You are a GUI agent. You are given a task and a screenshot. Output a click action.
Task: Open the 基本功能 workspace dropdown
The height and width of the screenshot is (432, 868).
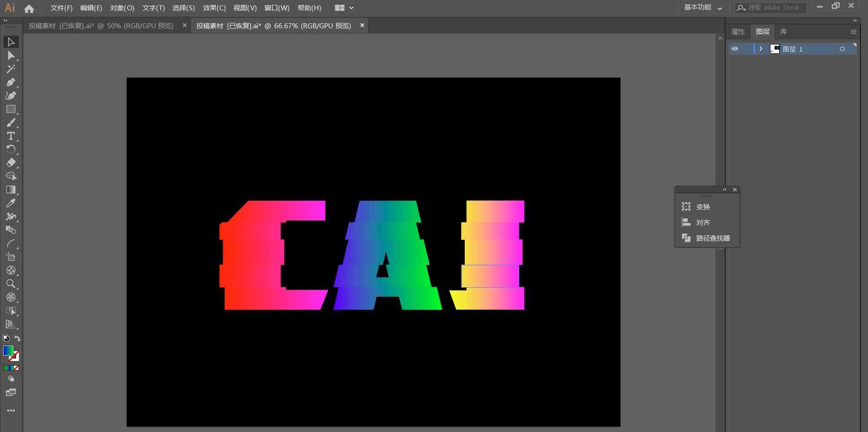click(703, 8)
